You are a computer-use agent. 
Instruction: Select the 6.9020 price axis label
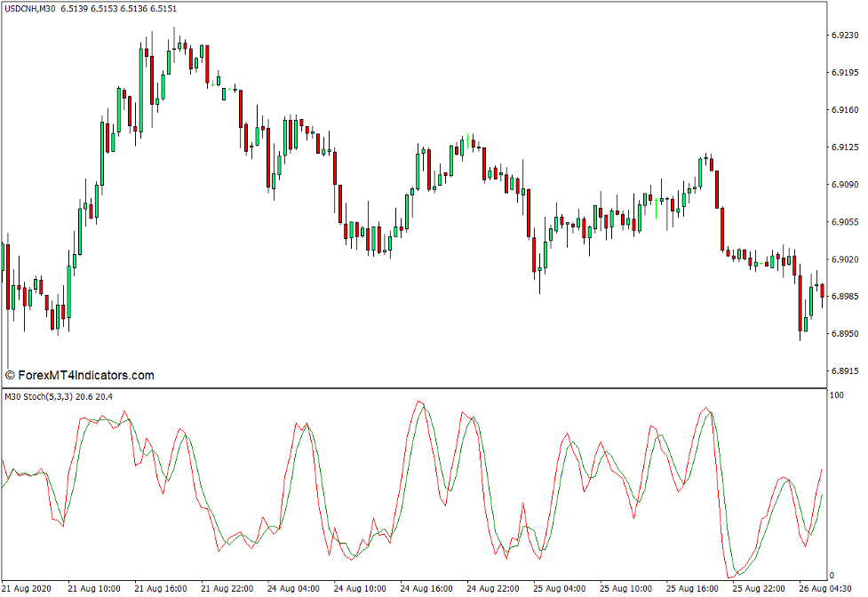(x=844, y=259)
